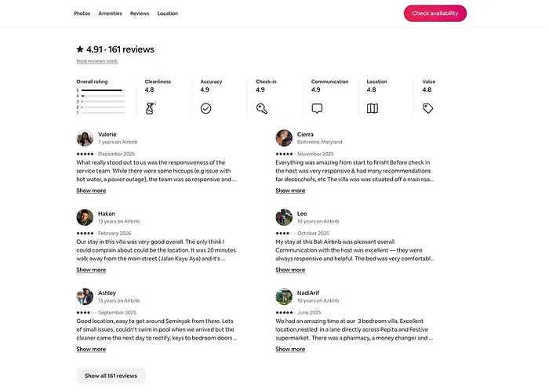The image size is (549, 392).
Task: Go to the Photos section tab
Action: pyautogui.click(x=82, y=13)
